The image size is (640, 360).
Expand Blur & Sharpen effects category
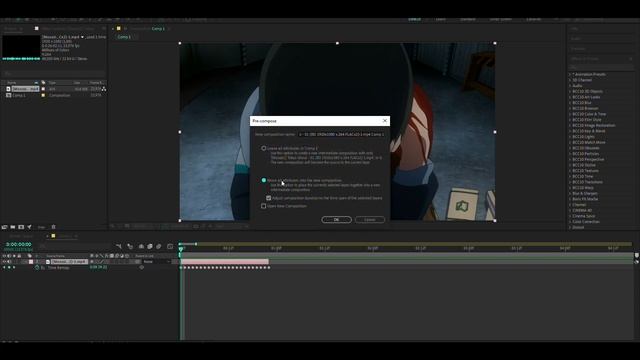[x=570, y=193]
